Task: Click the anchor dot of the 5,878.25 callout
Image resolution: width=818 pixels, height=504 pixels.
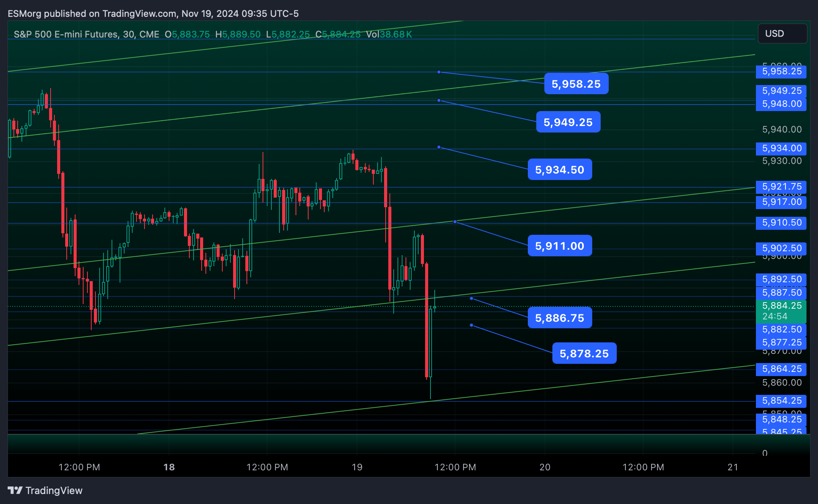Action: coord(471,325)
